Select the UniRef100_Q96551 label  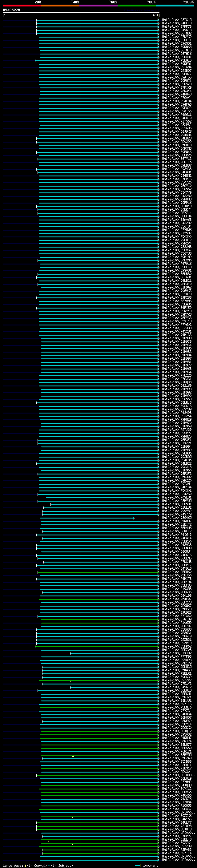[x=177, y=43]
